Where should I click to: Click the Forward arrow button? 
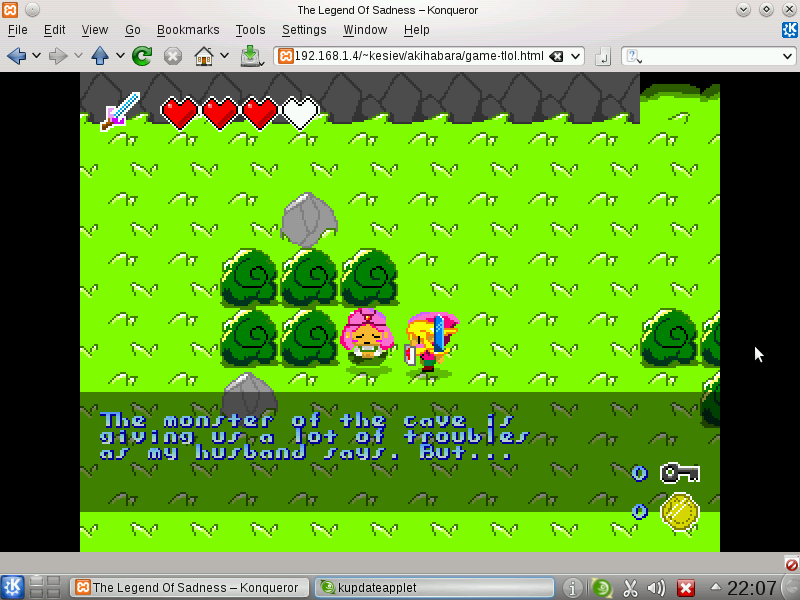tap(58, 56)
